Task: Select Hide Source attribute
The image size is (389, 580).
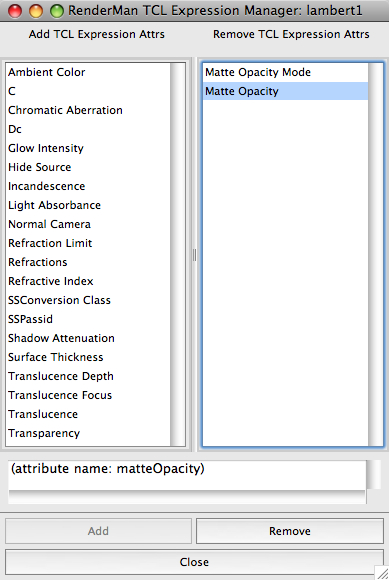Action: [x=89, y=167]
